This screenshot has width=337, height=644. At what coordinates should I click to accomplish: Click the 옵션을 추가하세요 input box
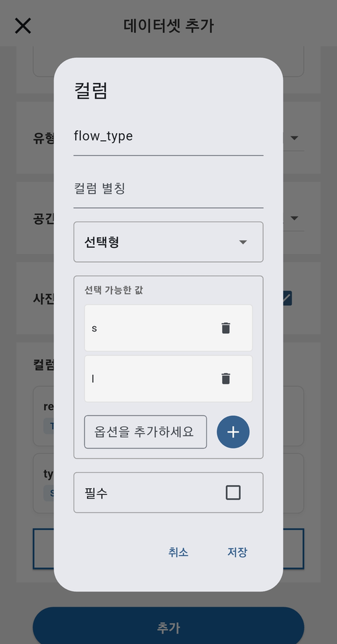point(145,432)
